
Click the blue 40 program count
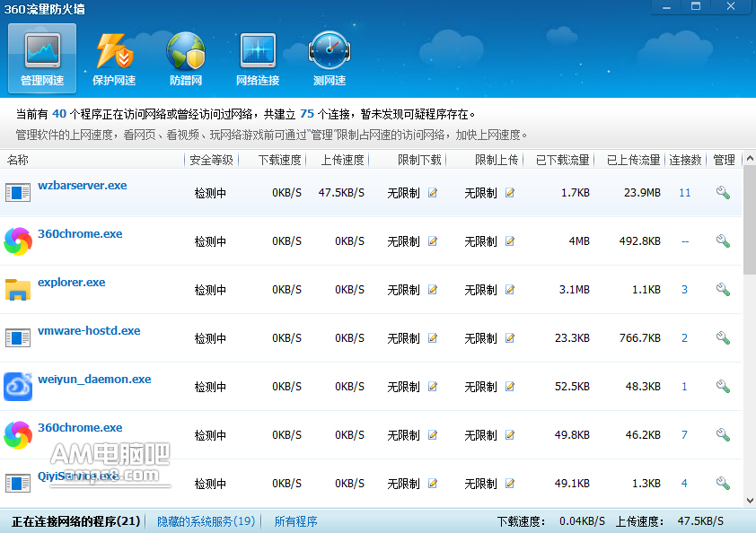pyautogui.click(x=59, y=114)
